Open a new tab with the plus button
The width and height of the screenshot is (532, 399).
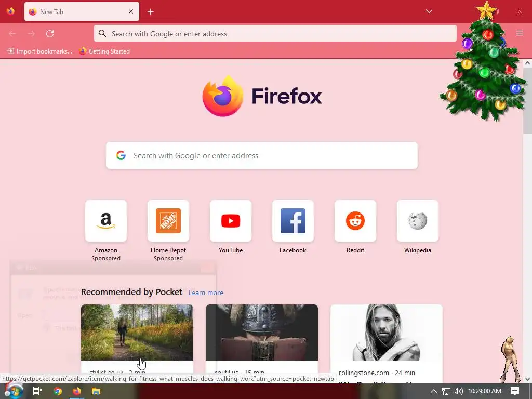[151, 12]
